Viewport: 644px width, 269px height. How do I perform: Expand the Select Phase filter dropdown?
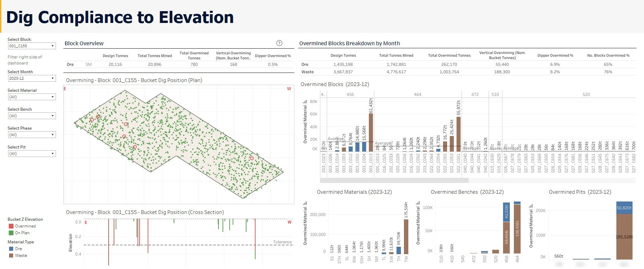tap(32, 135)
